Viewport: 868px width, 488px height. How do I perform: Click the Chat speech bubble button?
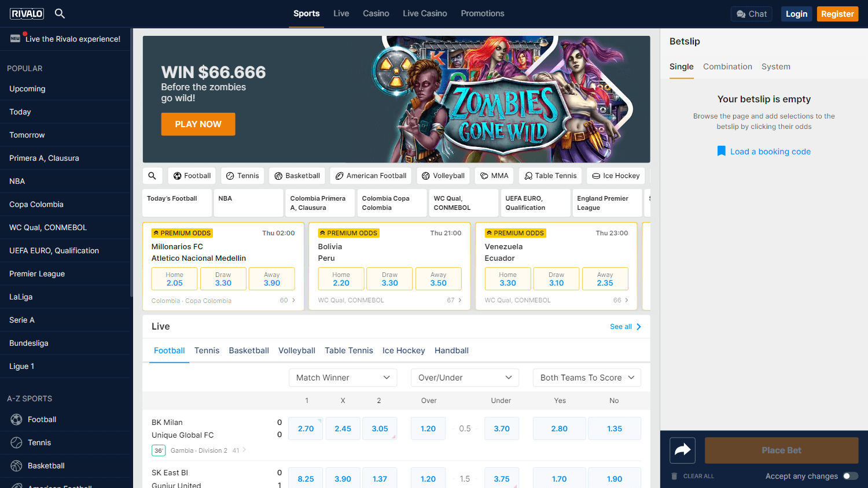pos(752,14)
